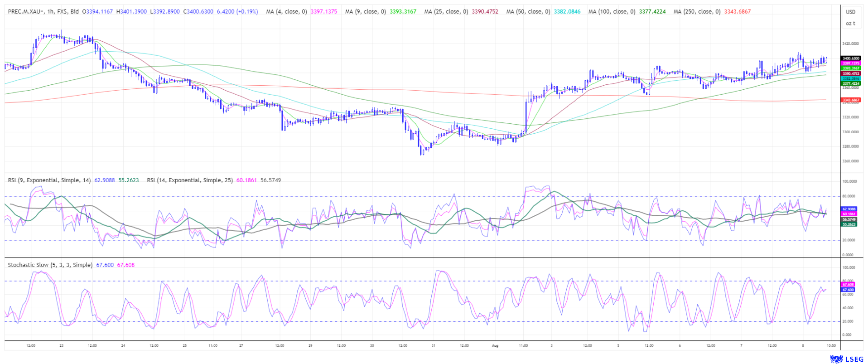
Task: Click the MA (50, close, 0) indicator label
Action: point(528,11)
